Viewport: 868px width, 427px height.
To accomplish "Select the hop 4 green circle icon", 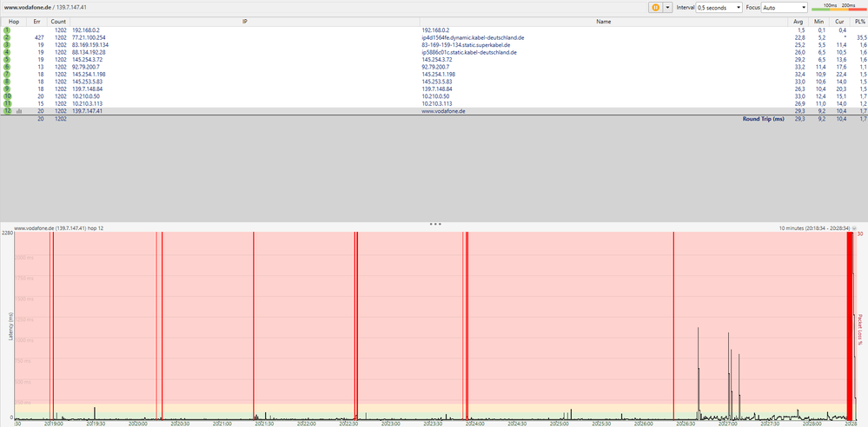I will click(x=7, y=52).
